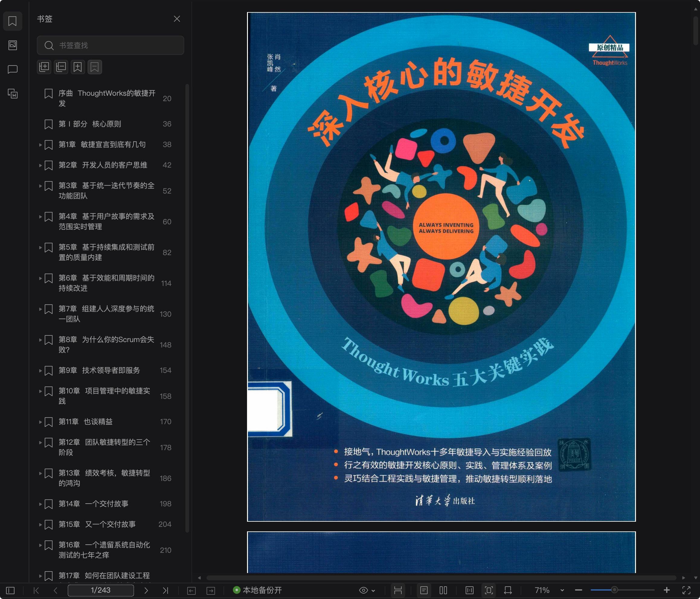Viewport: 700px width, 599px height.
Task: Click the page number field 1/243
Action: 101,590
